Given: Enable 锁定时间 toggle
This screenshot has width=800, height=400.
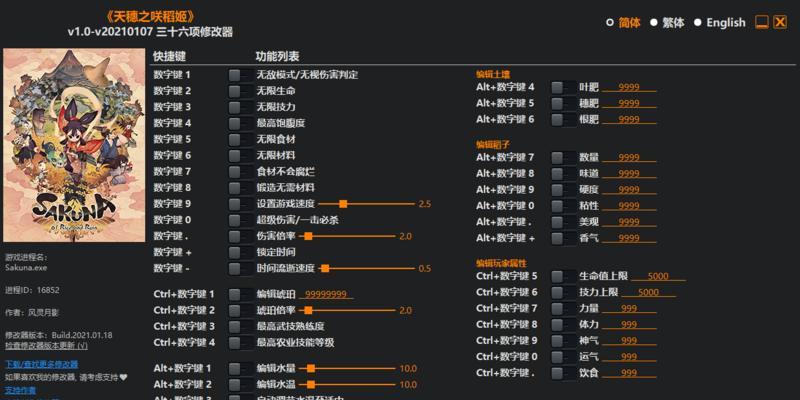Looking at the screenshot, I should coord(240,252).
